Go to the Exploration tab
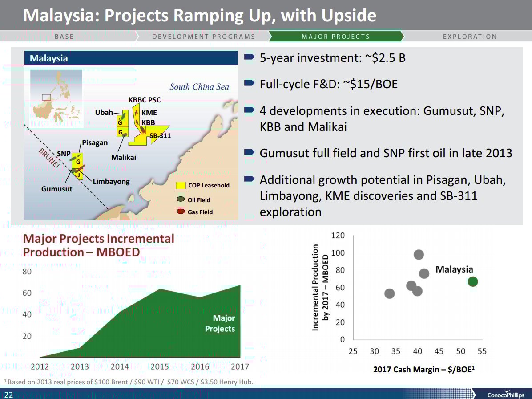Screen dimensions: 532x399 coord(469,37)
